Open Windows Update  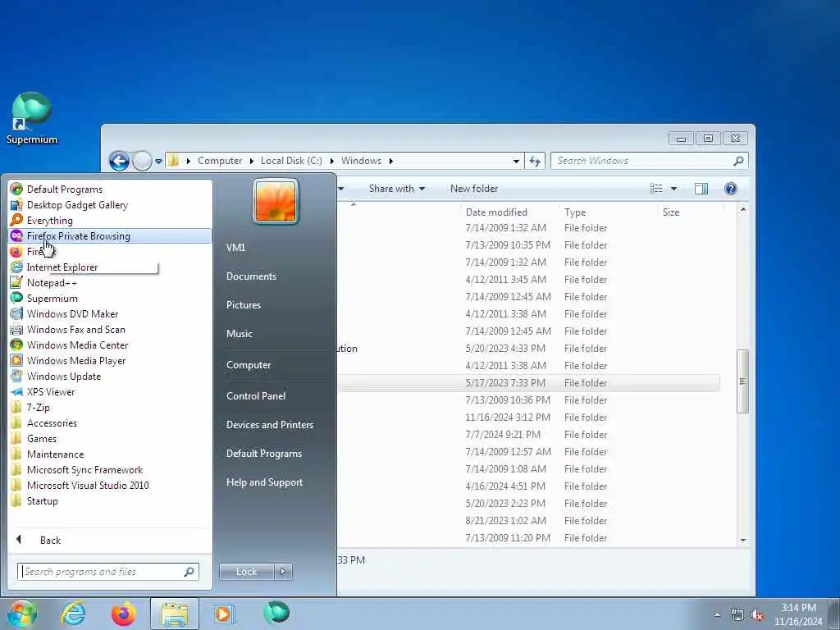(64, 376)
